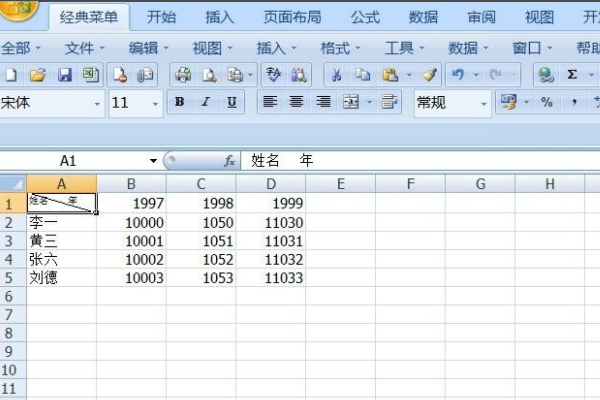600x400 pixels.
Task: Click the Print icon in toolbar
Action: pos(183,75)
